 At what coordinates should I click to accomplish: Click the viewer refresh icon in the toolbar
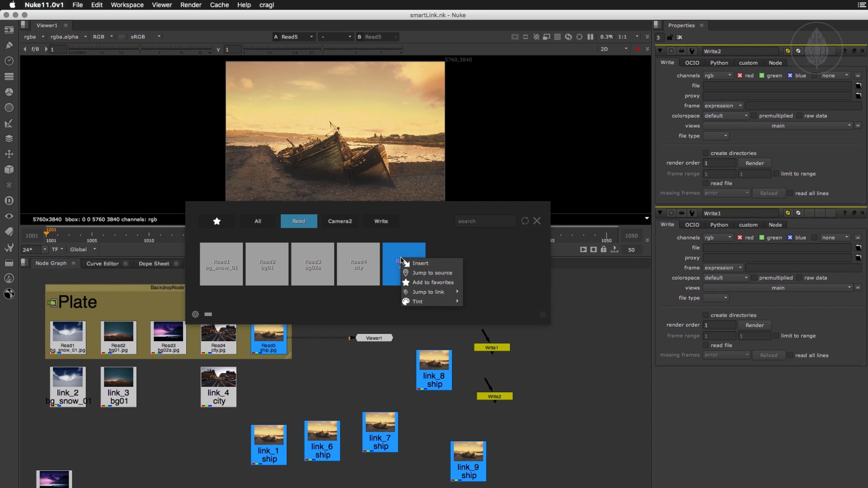tap(568, 37)
